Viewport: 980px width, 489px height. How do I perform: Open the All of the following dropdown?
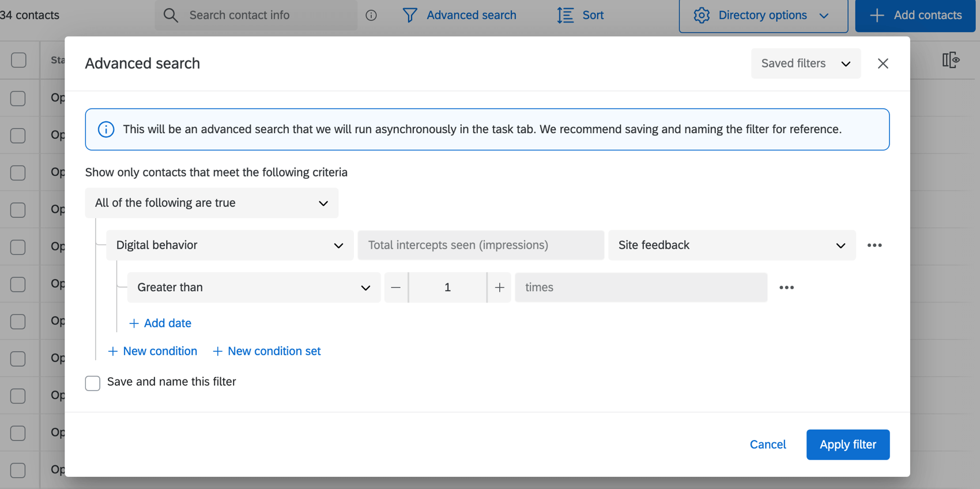212,203
